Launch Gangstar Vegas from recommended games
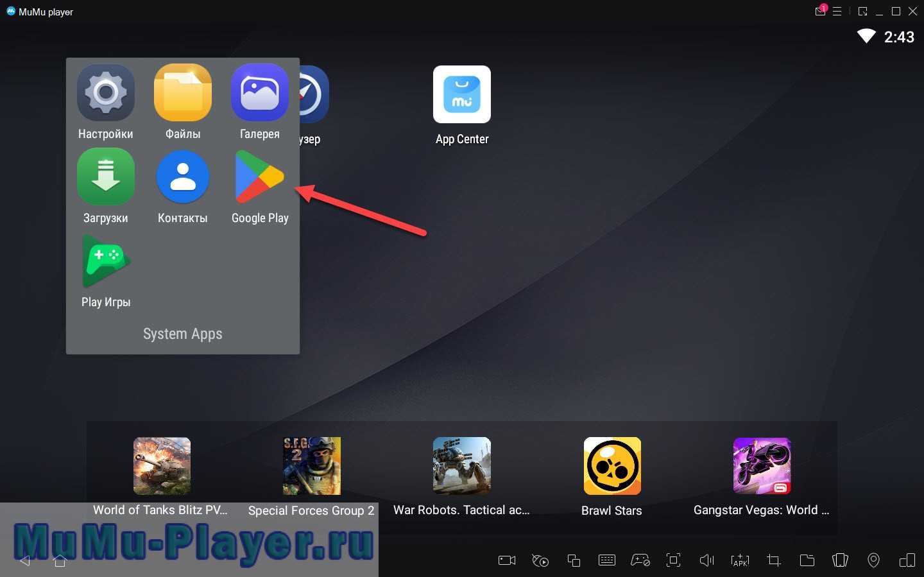 click(x=762, y=466)
